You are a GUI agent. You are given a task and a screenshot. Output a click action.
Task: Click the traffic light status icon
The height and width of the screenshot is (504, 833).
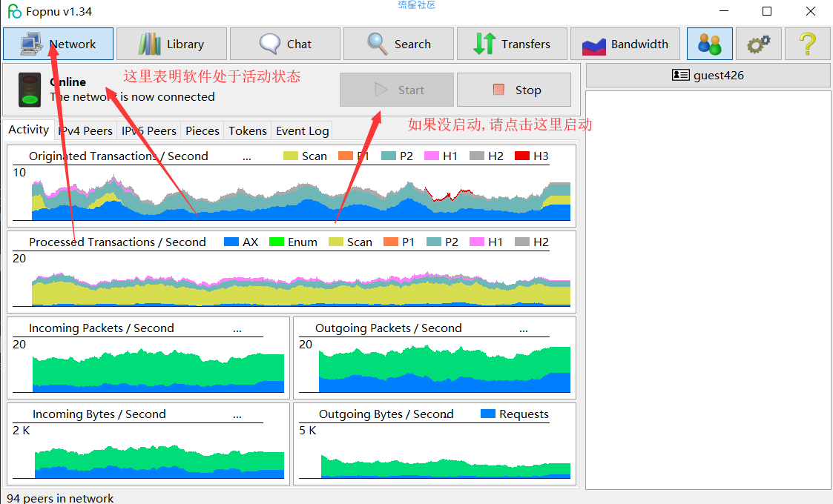[x=30, y=90]
